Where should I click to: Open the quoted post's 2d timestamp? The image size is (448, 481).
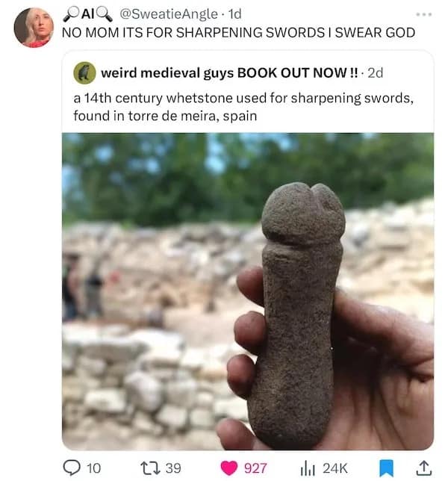[376, 72]
